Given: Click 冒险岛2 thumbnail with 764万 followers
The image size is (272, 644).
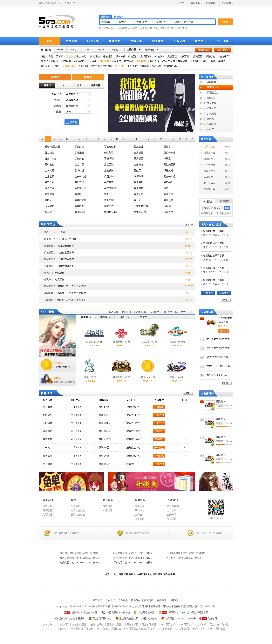Looking at the screenshot, I should click(210, 423).
